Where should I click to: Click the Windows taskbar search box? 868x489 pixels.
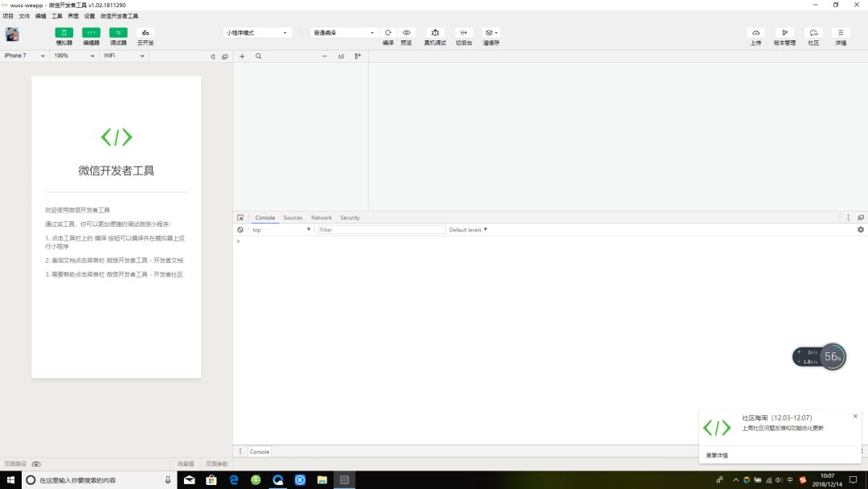[x=100, y=480]
